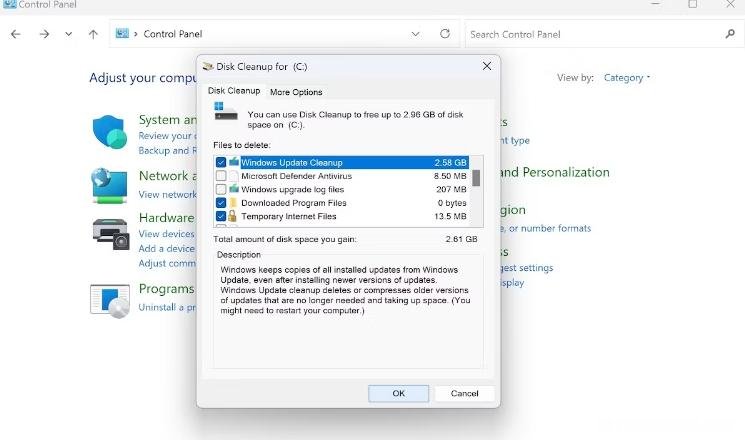The width and height of the screenshot is (745, 440).
Task: Click the 13.5 MB size value
Action: pos(450,216)
